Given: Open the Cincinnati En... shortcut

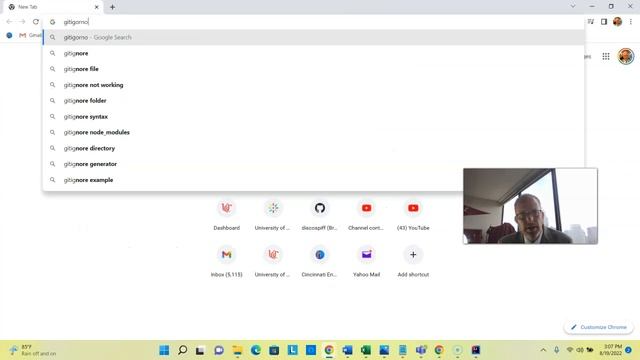Looking at the screenshot, I should tap(320, 263).
